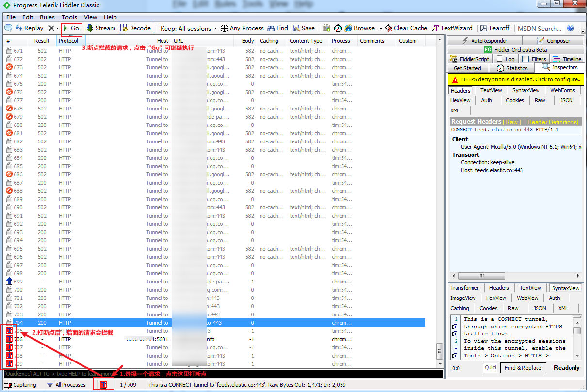Select the HexView request inspector tab
The image size is (587, 392).
pyautogui.click(x=460, y=100)
